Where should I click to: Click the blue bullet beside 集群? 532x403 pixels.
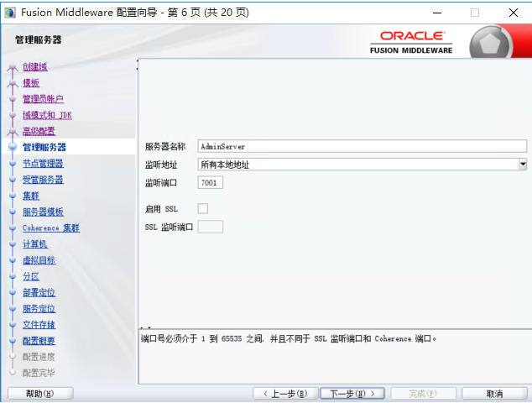(x=13, y=196)
